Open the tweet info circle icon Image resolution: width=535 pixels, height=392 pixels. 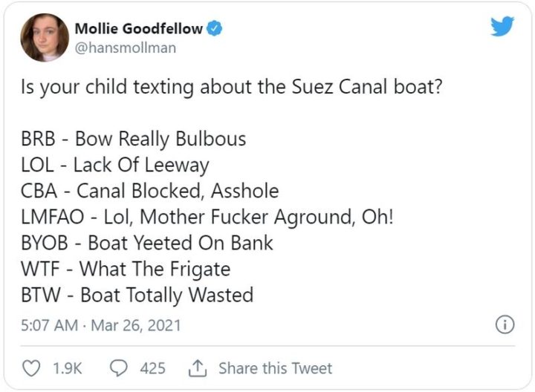tap(505, 325)
